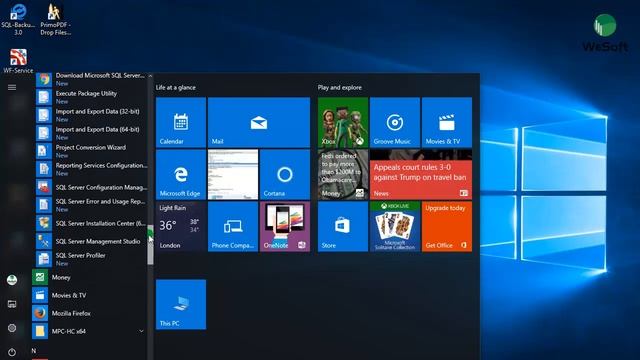640x360 pixels.
Task: Open the OneNote tile
Action: [x=285, y=227]
